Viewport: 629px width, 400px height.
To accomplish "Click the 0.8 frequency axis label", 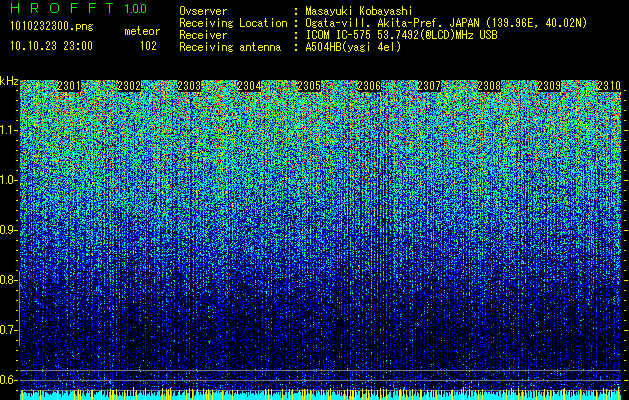I will [8, 280].
